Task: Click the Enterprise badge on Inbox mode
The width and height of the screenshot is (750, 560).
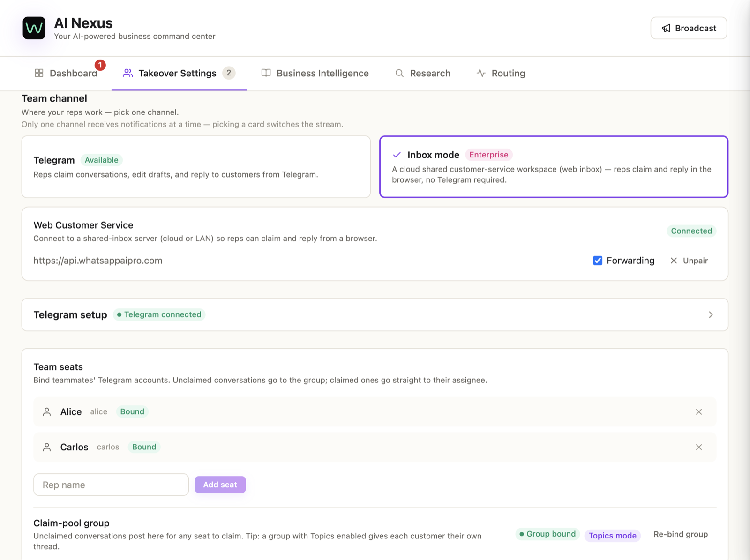Action: pyautogui.click(x=489, y=155)
